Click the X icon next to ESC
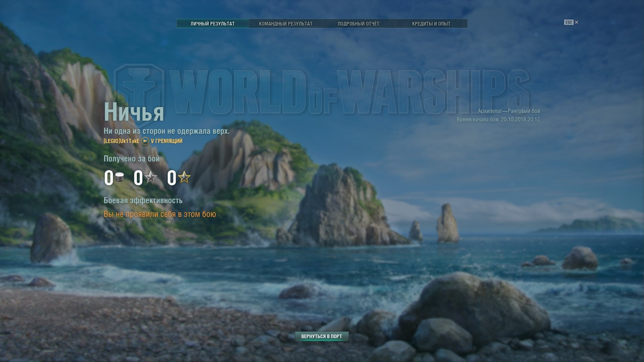Screen dimensions: 644x362 (x=577, y=22)
